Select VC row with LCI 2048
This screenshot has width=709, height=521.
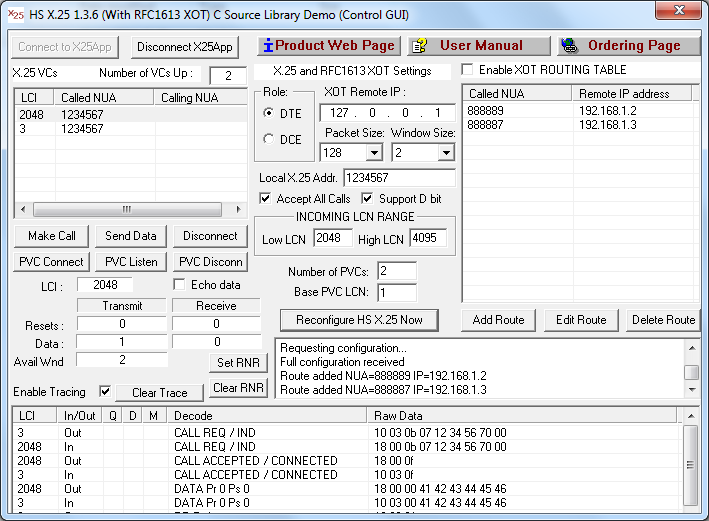pyautogui.click(x=131, y=114)
